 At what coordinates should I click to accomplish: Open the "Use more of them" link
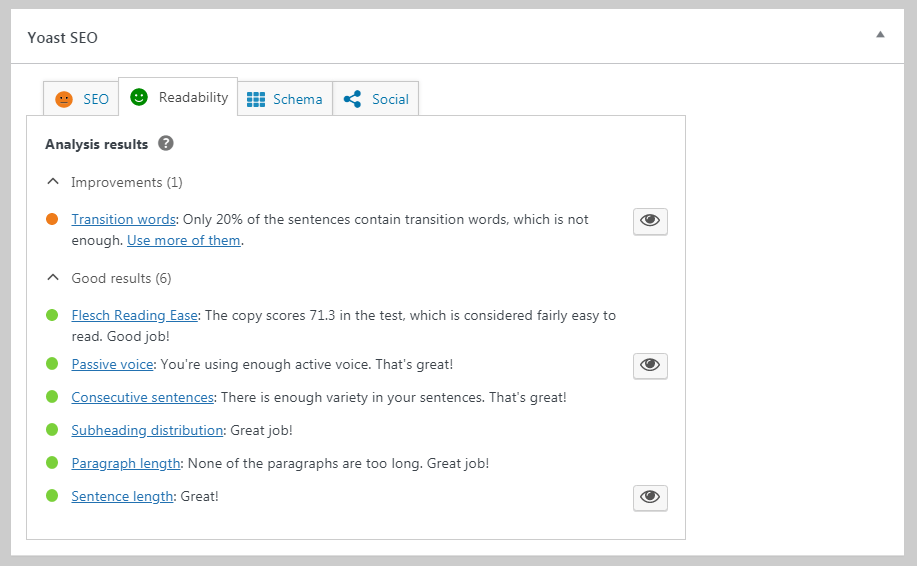point(184,240)
